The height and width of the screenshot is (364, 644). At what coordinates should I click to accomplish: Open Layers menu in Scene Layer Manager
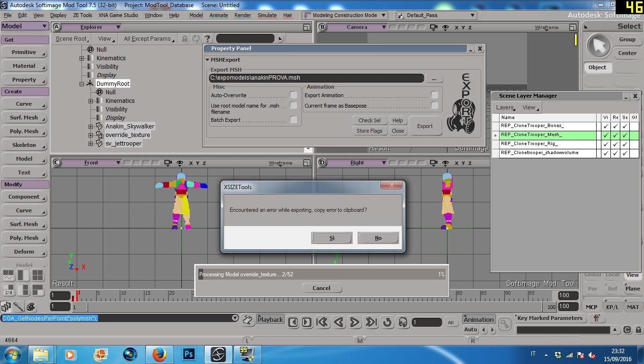click(506, 108)
